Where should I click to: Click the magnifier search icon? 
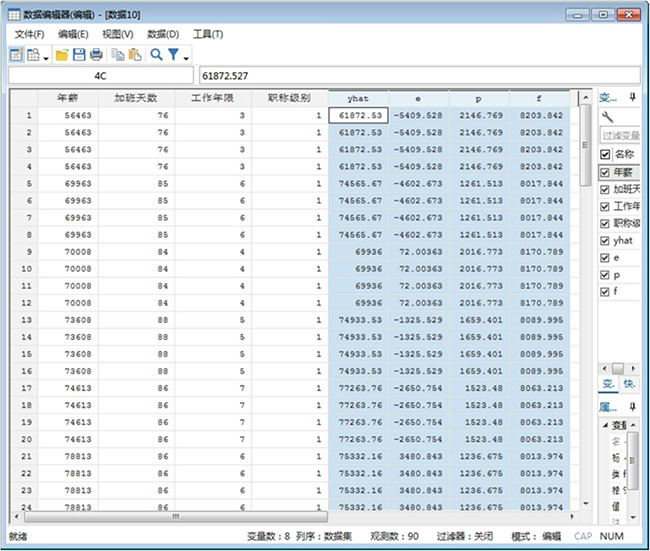156,54
